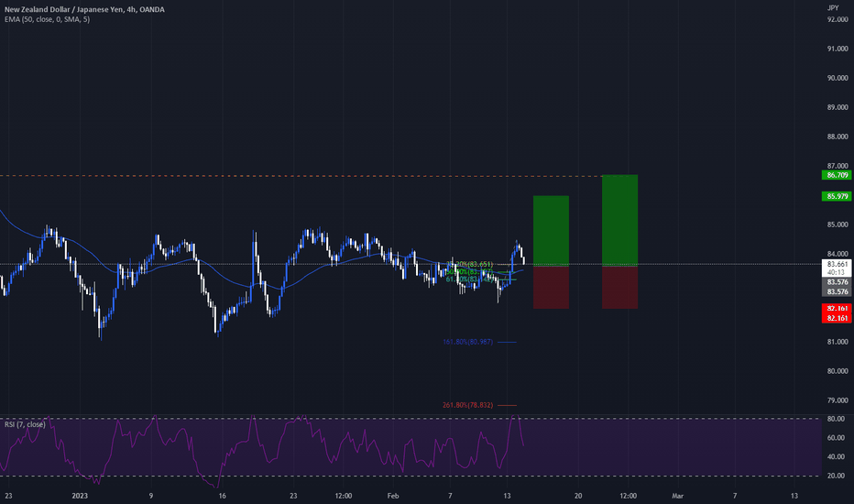This screenshot has width=854, height=504.
Task: Select the orange dashed horizontal line at 86.709
Action: [301, 175]
